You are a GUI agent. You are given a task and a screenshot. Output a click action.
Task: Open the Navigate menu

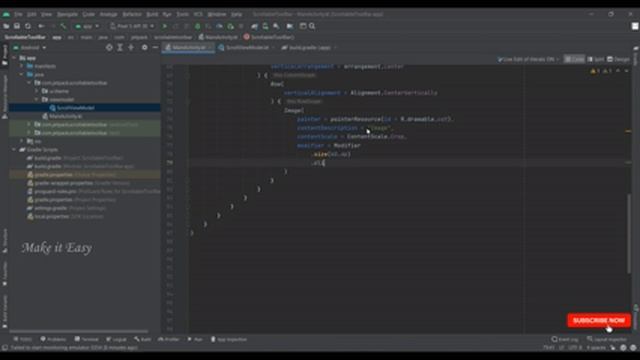[67, 14]
